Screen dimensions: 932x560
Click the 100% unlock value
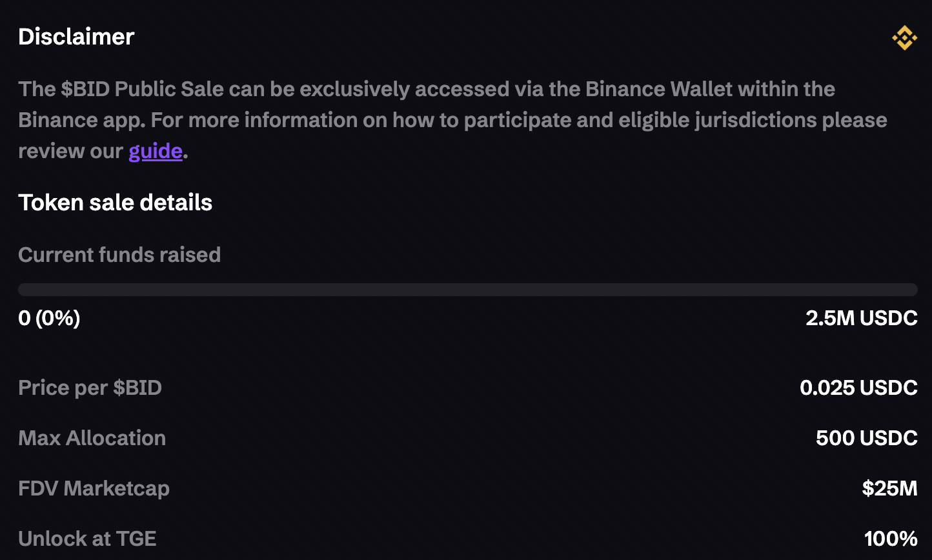(891, 539)
